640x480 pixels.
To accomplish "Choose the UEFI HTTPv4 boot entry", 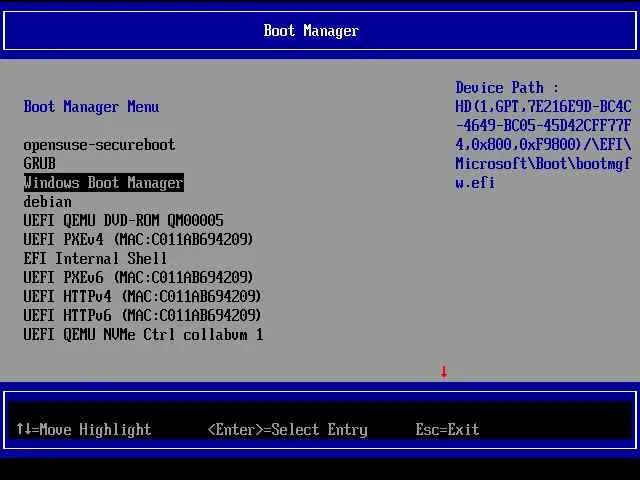I will (x=142, y=297).
